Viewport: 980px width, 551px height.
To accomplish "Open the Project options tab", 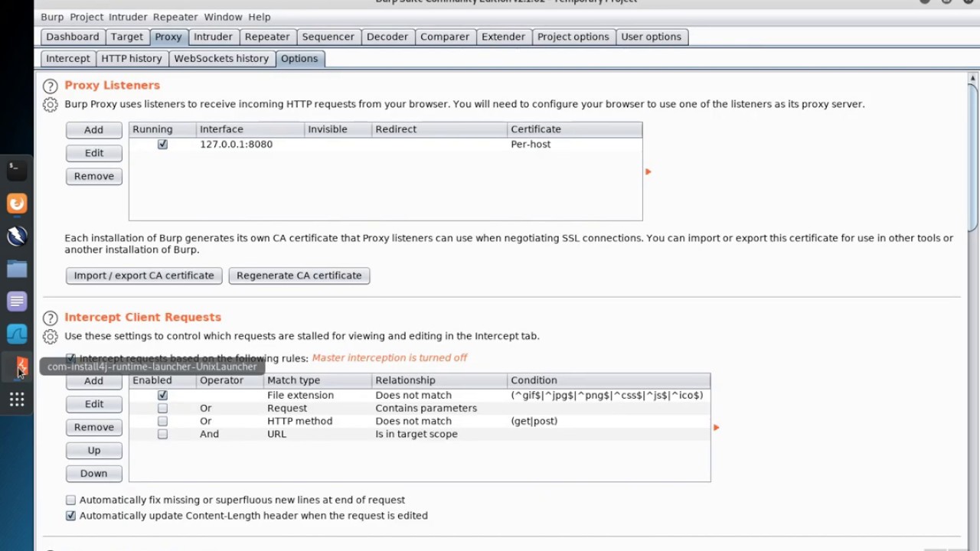I will coord(573,37).
